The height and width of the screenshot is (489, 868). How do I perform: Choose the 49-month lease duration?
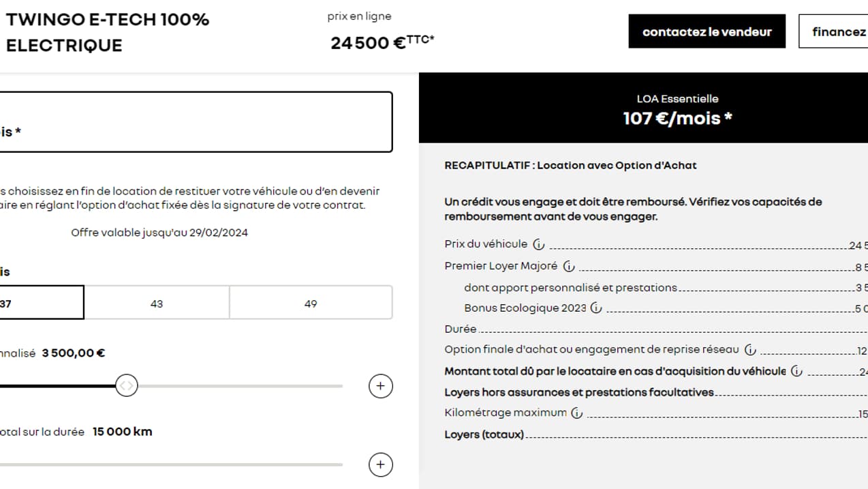coord(311,302)
